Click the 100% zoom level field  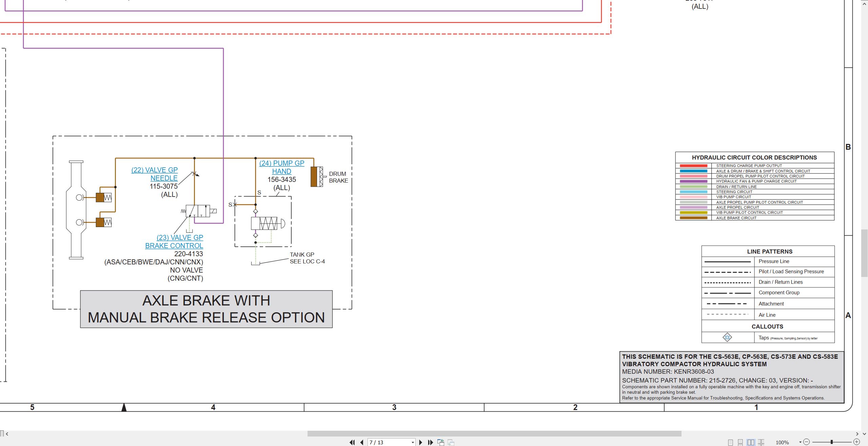(x=782, y=442)
